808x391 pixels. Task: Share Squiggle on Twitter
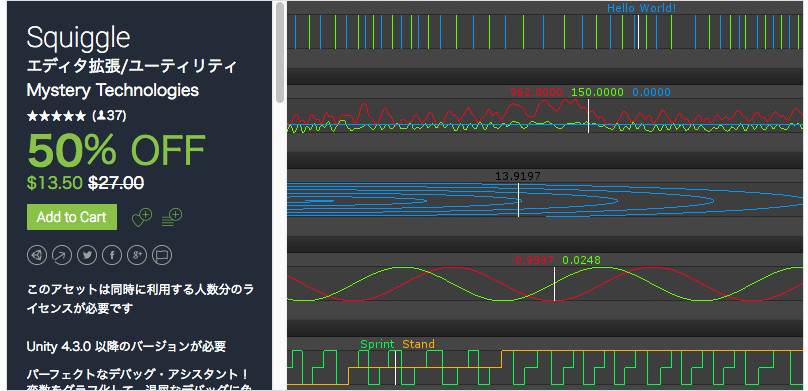click(87, 254)
